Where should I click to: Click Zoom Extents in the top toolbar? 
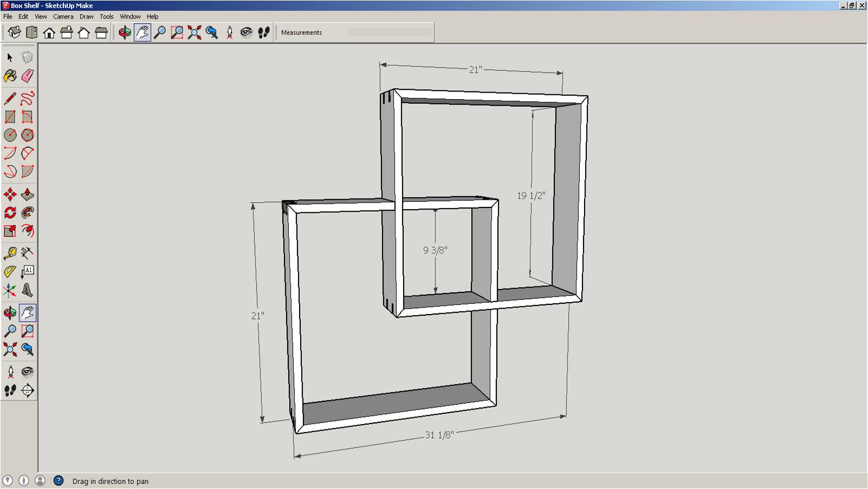[195, 32]
